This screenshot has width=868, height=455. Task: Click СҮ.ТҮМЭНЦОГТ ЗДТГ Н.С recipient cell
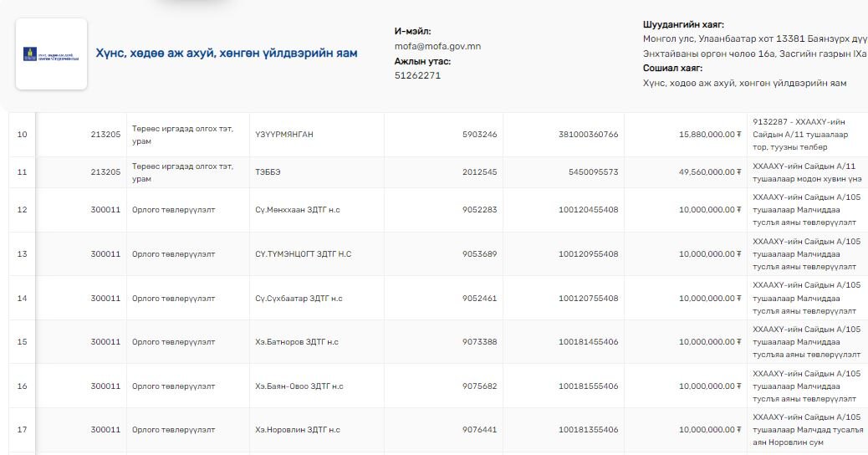[303, 254]
